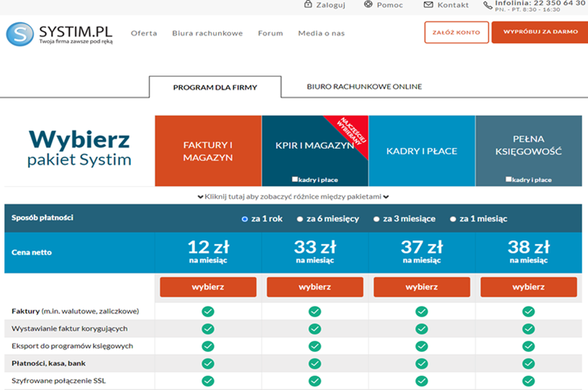
Task: Click Szyfrowane połączenie SSL checkmark in Pełna Księgowość column
Action: [528, 381]
